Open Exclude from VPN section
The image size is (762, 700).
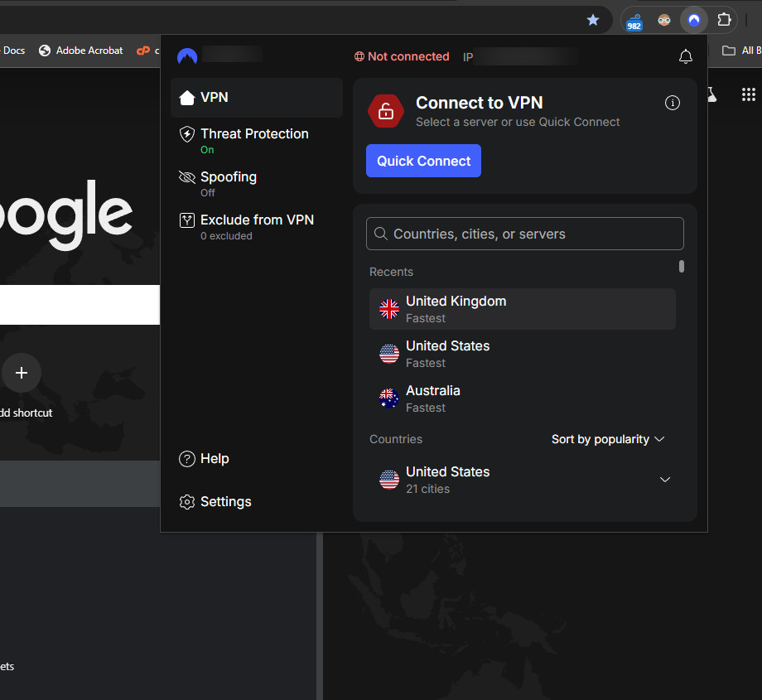[x=187, y=220]
